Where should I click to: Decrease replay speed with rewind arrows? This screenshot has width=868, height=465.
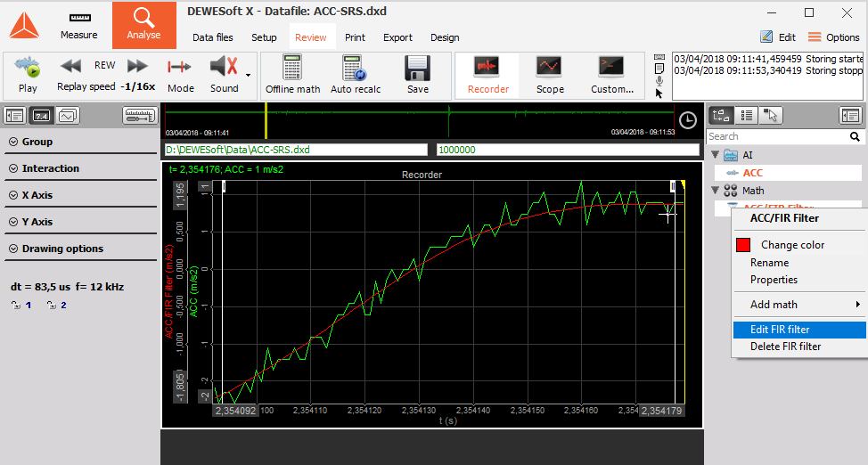pyautogui.click(x=71, y=66)
